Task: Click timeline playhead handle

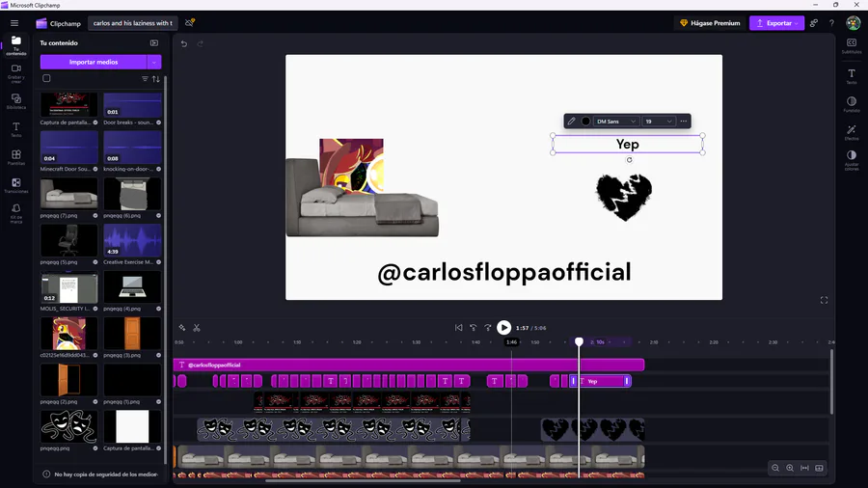Action: tap(579, 341)
